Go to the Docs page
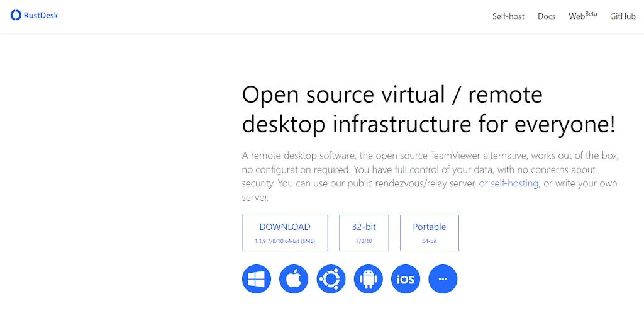This screenshot has width=644, height=335. (x=547, y=16)
